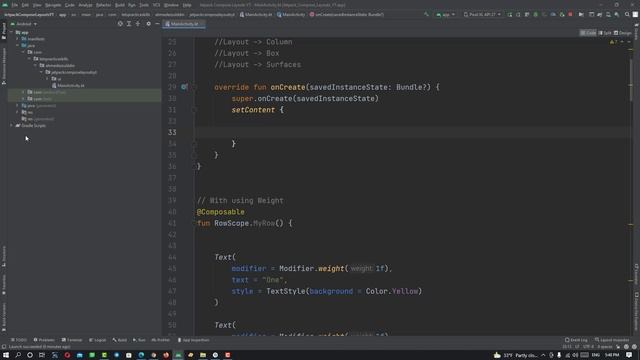Open the notification center icon
This screenshot has width=640, height=360.
coord(629,355)
